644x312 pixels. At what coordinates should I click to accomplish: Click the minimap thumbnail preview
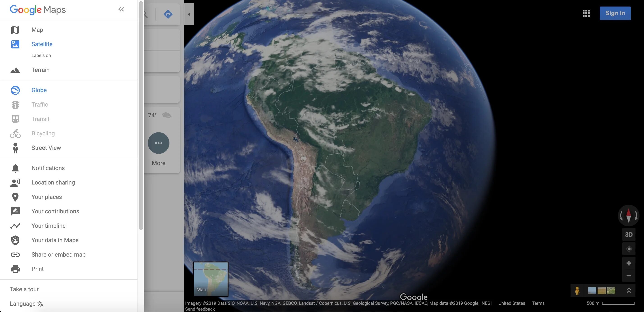210,279
